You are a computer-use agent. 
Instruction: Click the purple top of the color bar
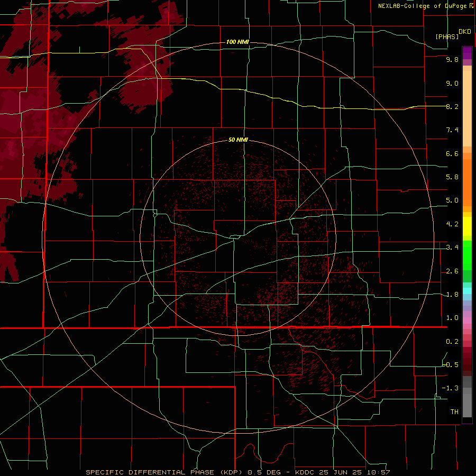click(x=467, y=53)
